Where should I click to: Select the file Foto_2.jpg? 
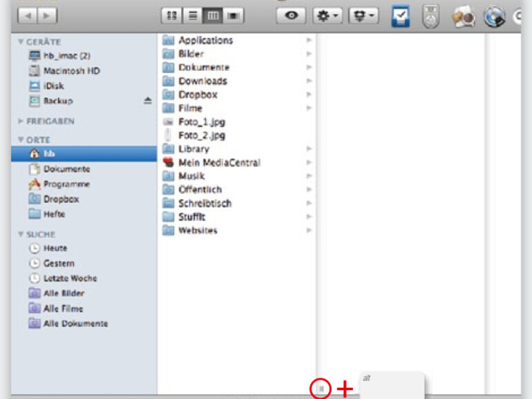(x=237, y=135)
